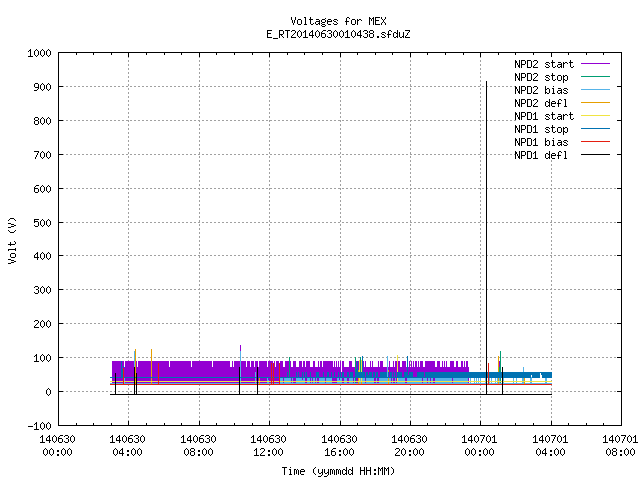Click the 1000 y-axis tick label

click(x=39, y=53)
